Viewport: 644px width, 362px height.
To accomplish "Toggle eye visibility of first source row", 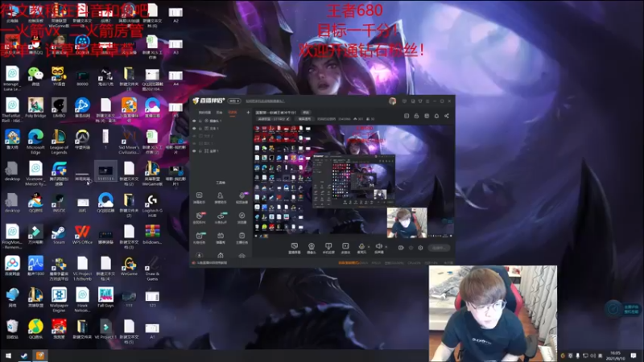I will pos(194,121).
